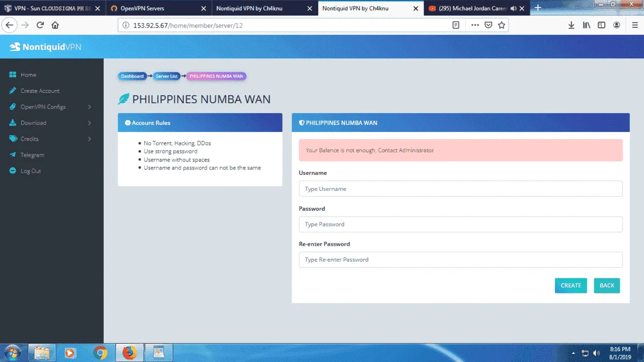Open the Firefox taskbar icon

[129, 352]
